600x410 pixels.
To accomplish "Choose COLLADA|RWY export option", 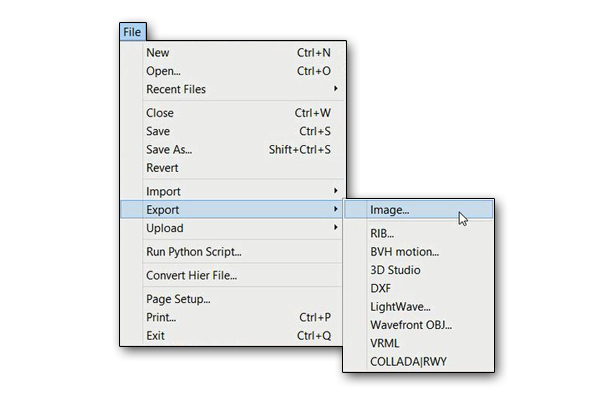I will [419, 361].
